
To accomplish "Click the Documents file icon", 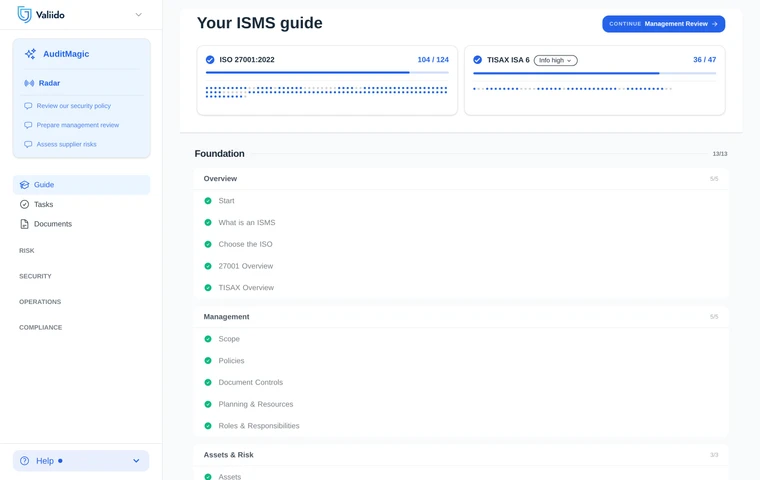I will click(24, 224).
